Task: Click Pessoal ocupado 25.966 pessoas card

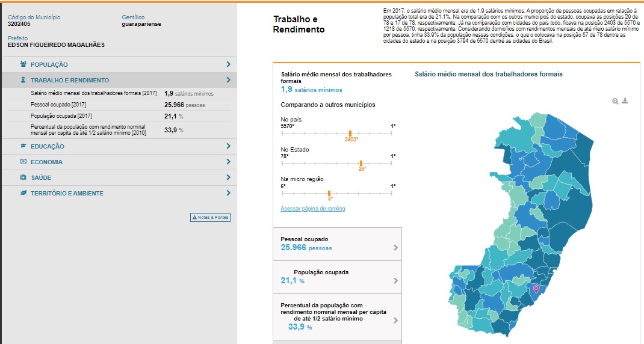Action: [337, 244]
